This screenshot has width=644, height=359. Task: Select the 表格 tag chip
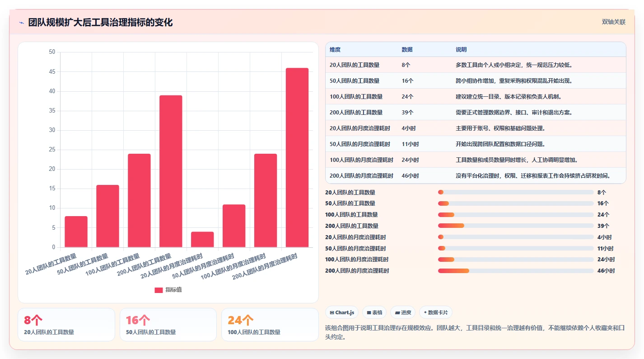pos(374,312)
